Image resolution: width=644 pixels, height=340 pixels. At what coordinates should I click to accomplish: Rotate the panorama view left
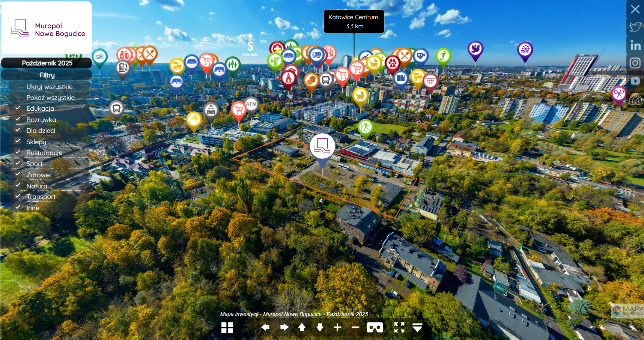pyautogui.click(x=265, y=328)
